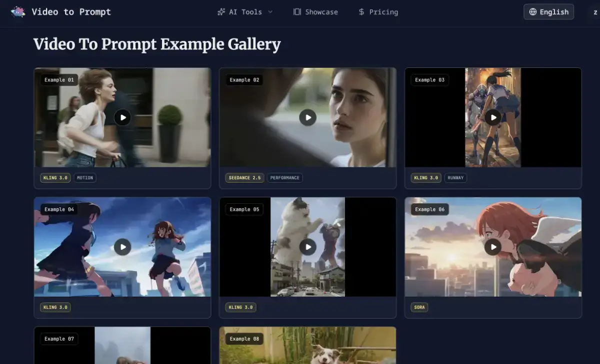Play the Example 03 video
The width and height of the screenshot is (600, 364).
coord(493,117)
